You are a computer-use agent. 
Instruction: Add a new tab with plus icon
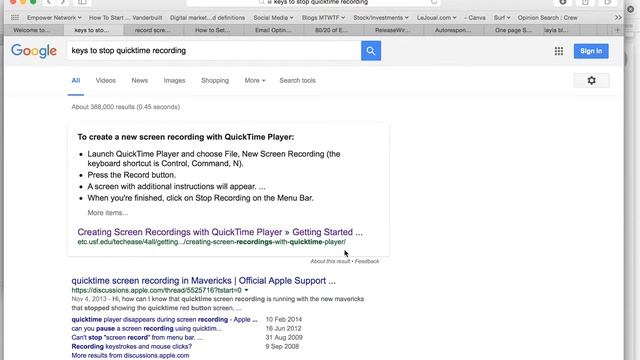pyautogui.click(x=617, y=30)
